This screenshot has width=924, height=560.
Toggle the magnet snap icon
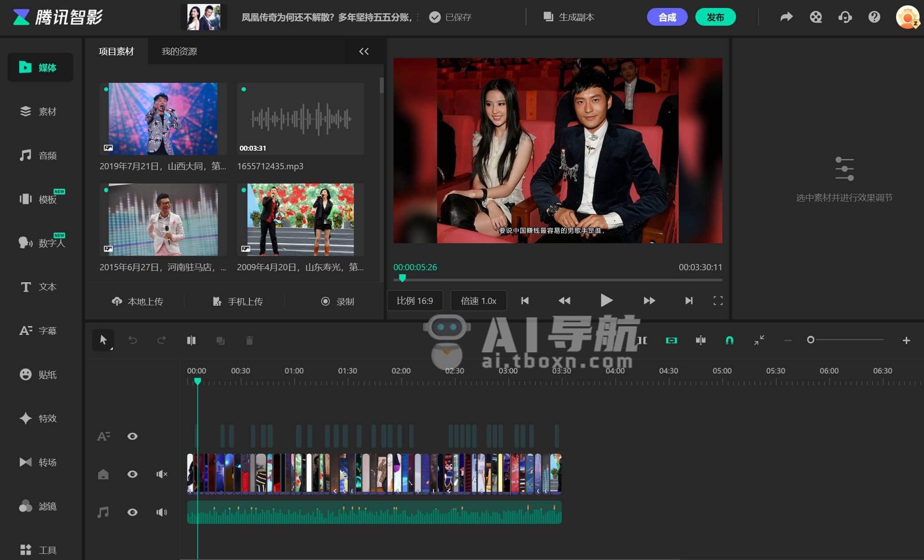pyautogui.click(x=729, y=340)
